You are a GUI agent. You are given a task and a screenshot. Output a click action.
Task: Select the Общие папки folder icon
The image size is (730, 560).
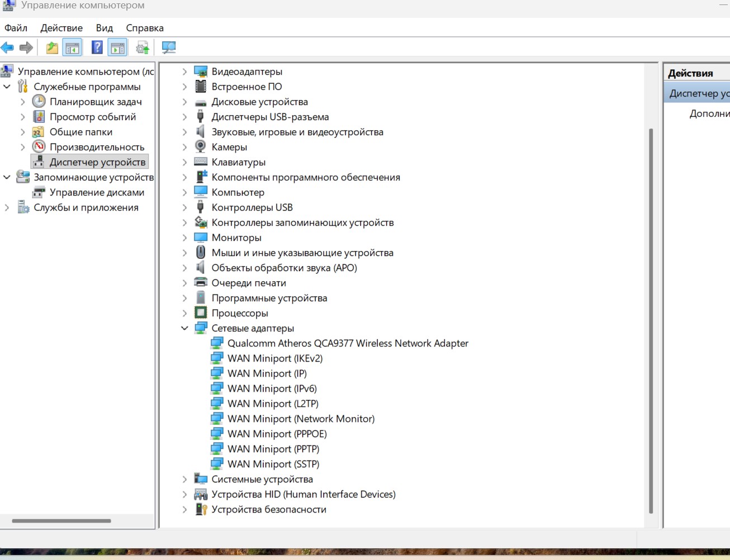(x=39, y=132)
